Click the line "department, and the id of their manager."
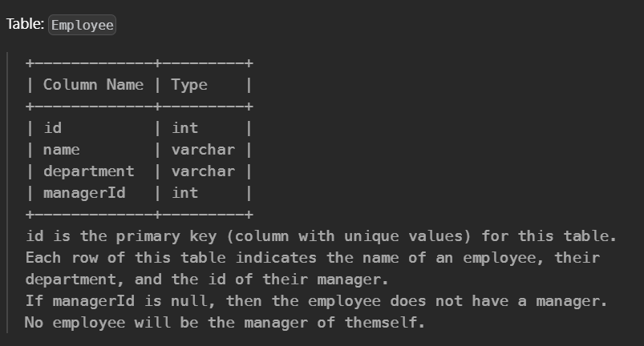Screen dimensions: 644x346 point(207,280)
